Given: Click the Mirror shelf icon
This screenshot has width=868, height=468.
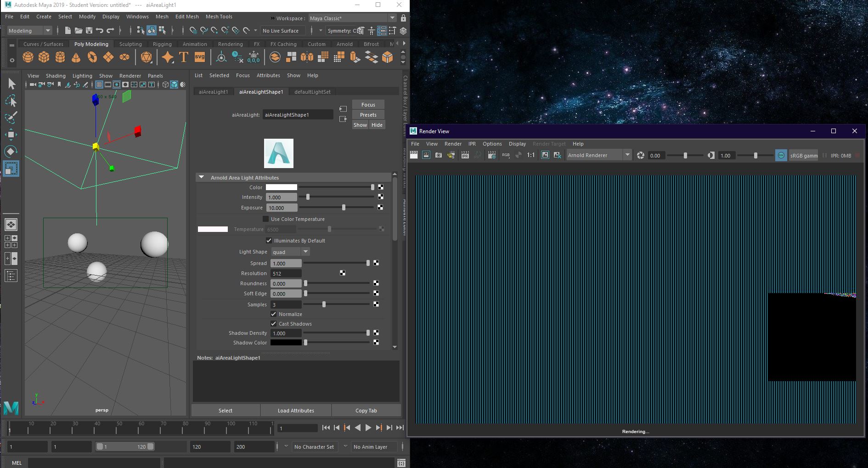Looking at the screenshot, I should click(x=307, y=57).
